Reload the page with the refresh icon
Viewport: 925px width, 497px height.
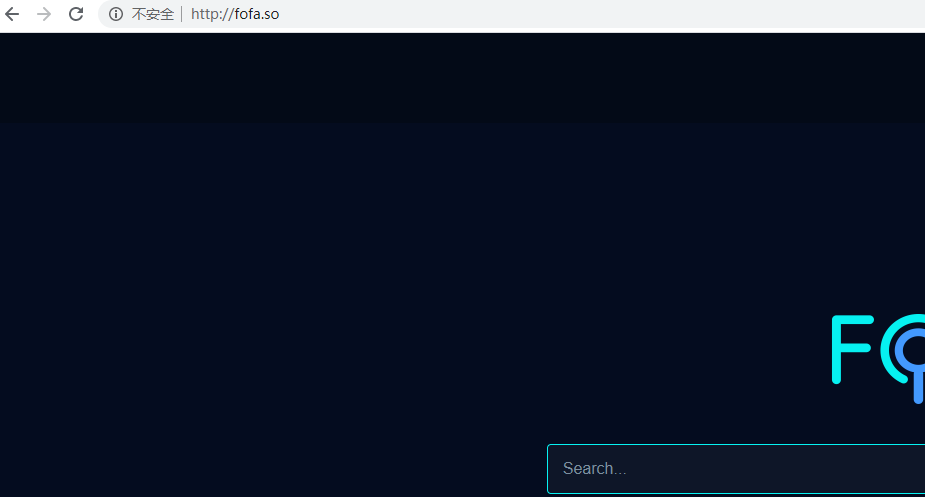click(x=76, y=14)
